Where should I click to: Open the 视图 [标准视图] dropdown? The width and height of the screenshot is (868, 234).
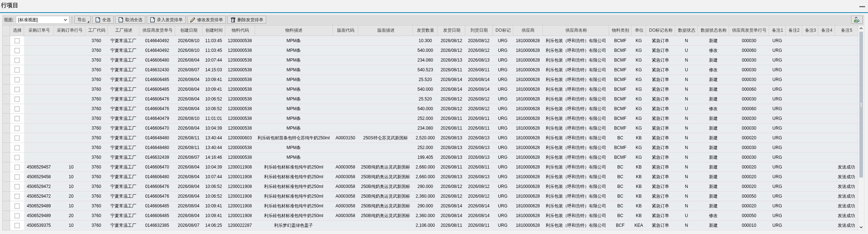tap(43, 20)
